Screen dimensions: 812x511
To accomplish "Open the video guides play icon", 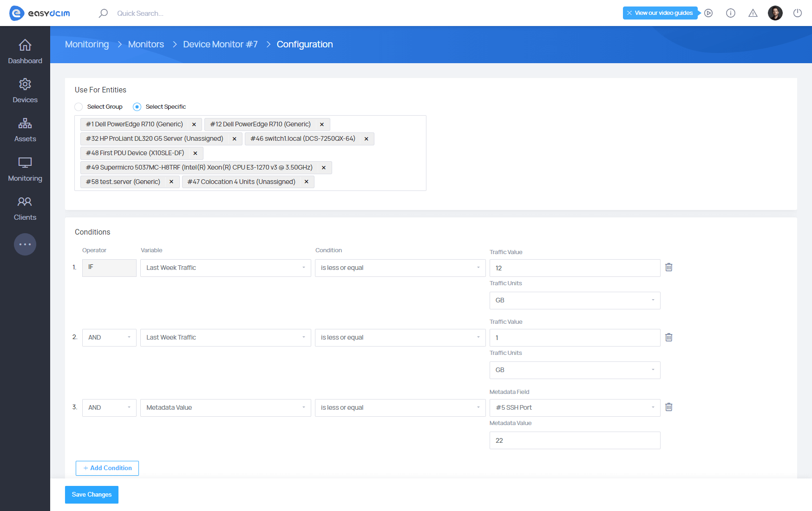I will point(708,13).
